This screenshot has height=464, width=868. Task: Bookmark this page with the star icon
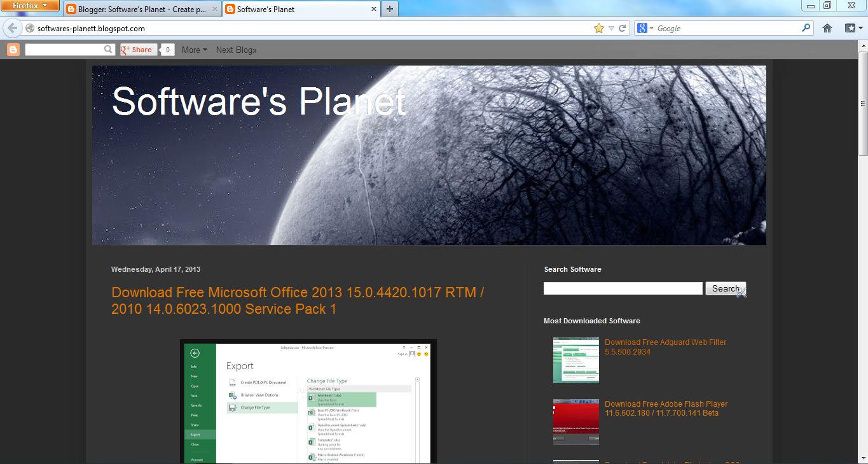598,29
